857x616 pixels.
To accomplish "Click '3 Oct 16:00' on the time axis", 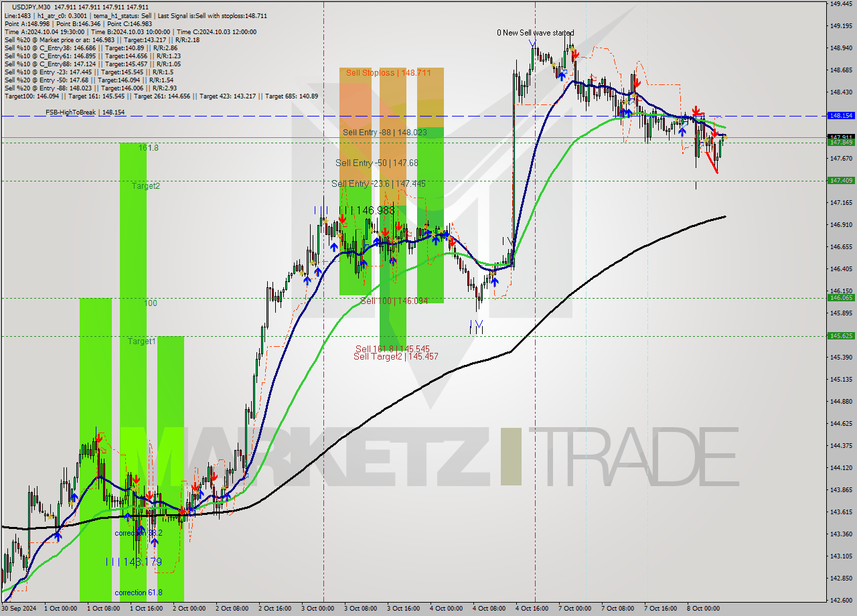I will (x=403, y=609).
